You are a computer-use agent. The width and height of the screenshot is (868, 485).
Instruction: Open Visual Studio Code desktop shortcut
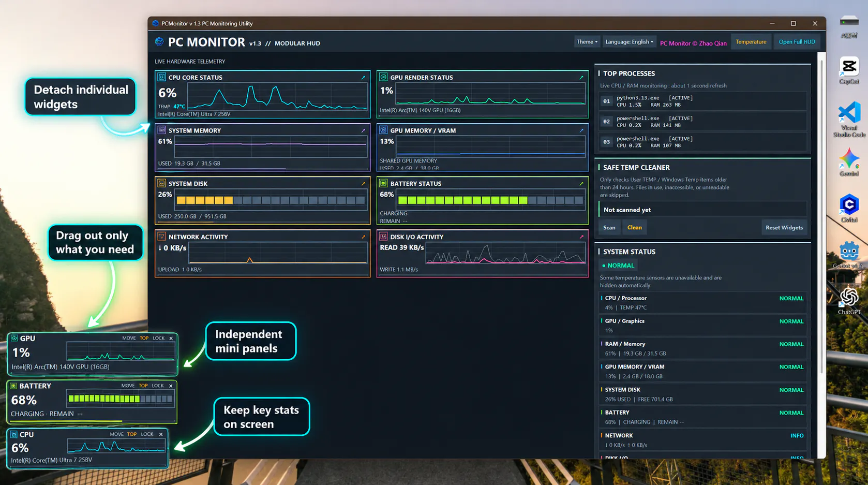coord(849,119)
